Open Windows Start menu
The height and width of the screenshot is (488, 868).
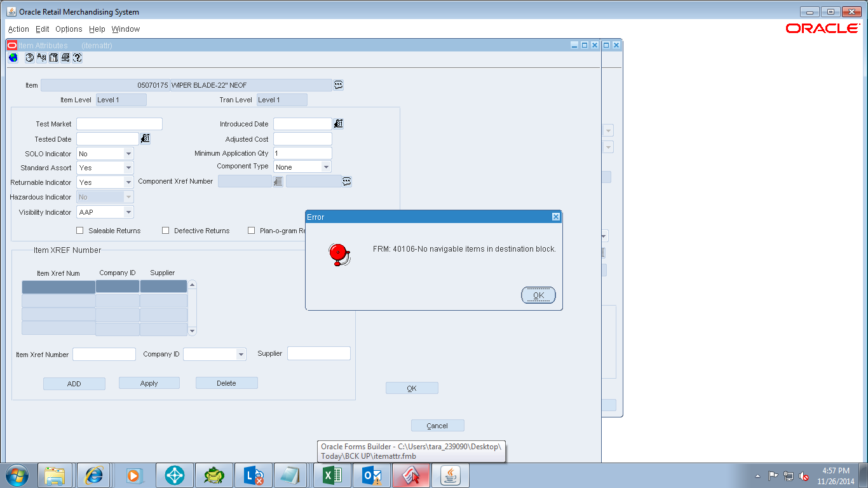[17, 475]
